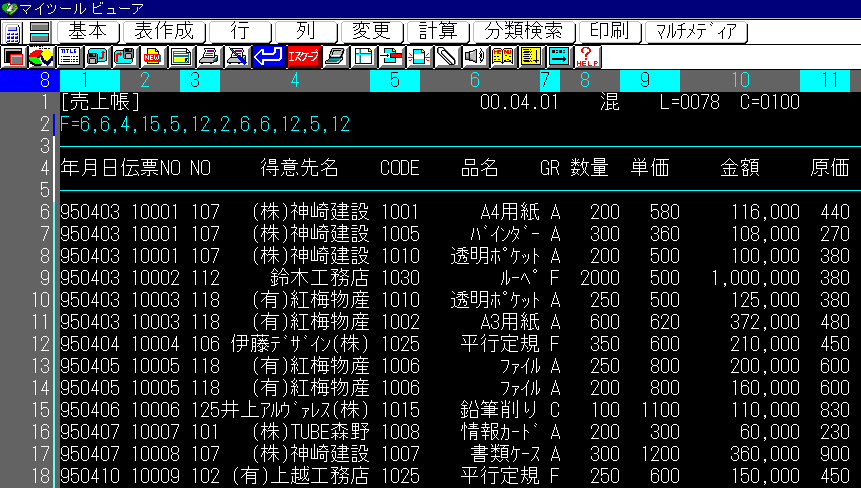Click customer 鈴木工務店

coord(319,278)
